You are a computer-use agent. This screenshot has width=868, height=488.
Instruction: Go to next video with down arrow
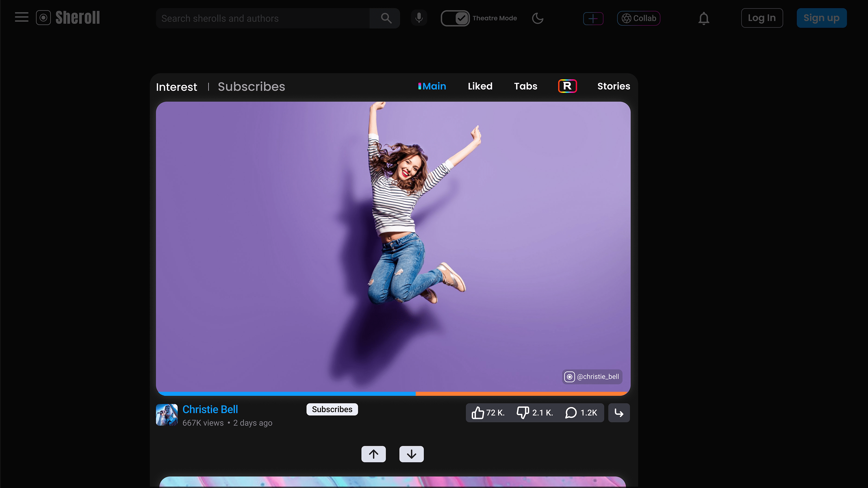(x=411, y=454)
